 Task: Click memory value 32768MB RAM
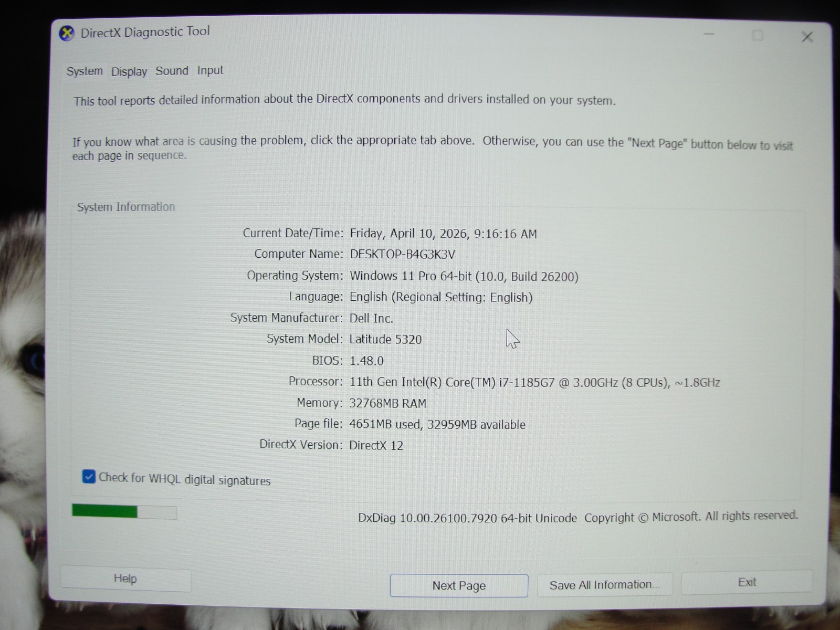coord(388,403)
